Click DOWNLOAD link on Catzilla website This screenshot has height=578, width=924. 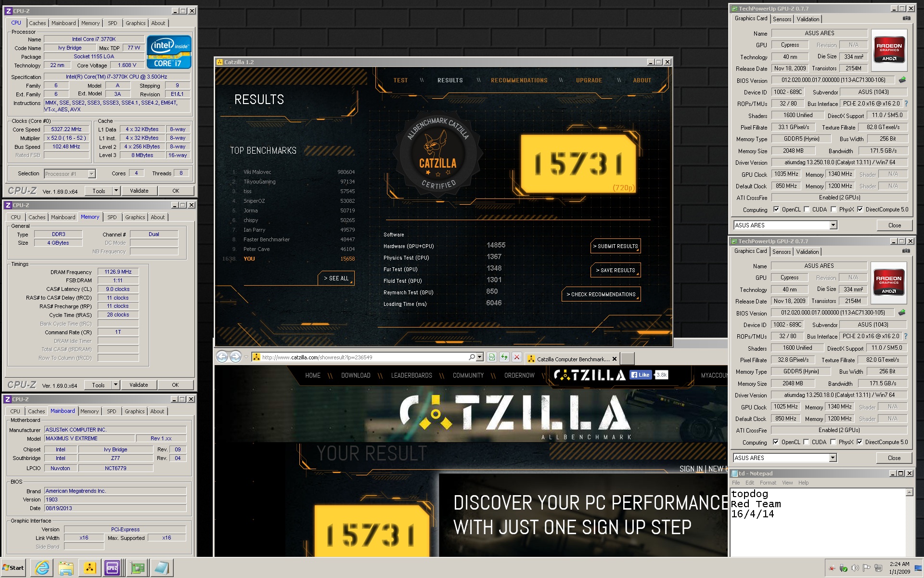(356, 375)
